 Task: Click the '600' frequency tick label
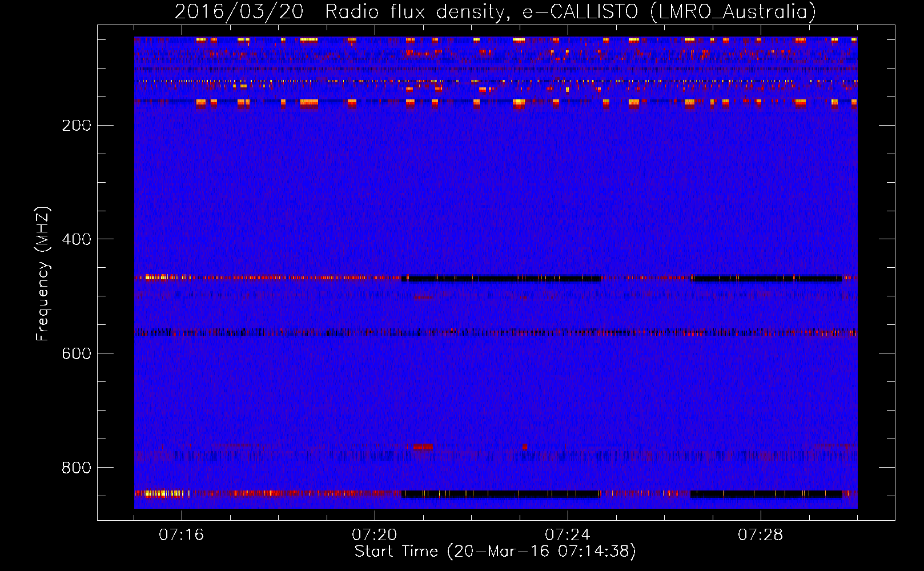(77, 353)
